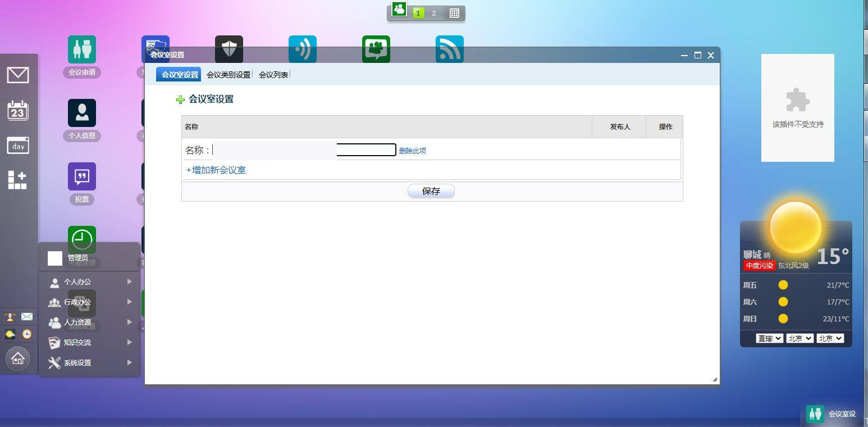The height and width of the screenshot is (427, 868).
Task: Open the green clock app icon
Action: pos(81,238)
